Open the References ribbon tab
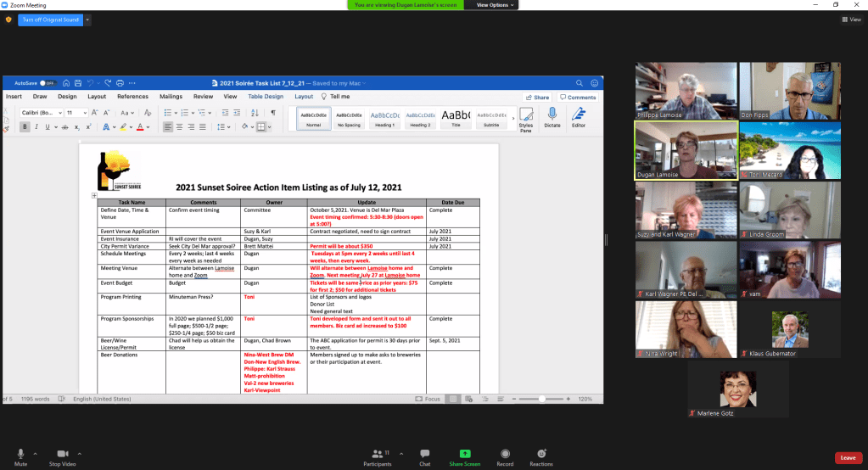 click(132, 97)
